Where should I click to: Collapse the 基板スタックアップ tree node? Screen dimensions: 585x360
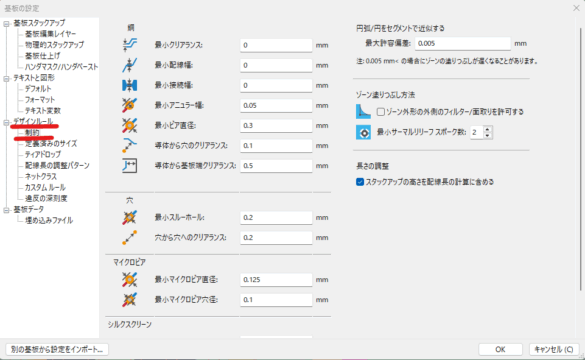tap(6, 24)
